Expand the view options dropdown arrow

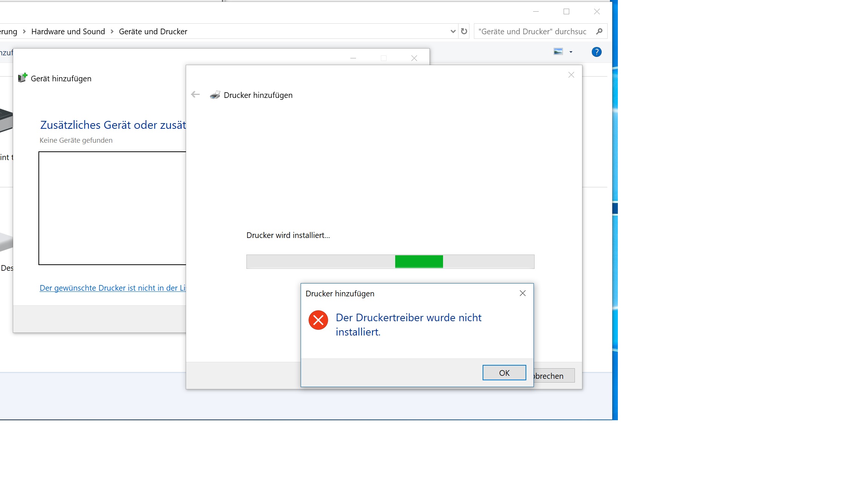point(571,52)
